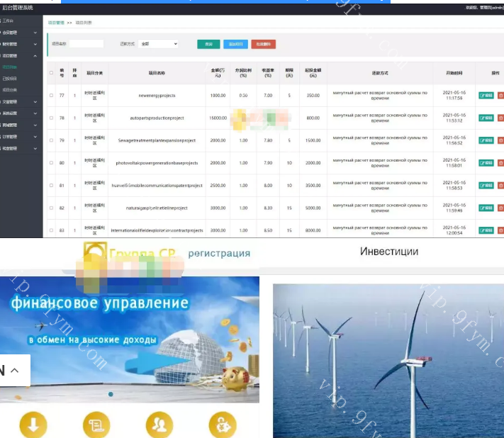Viewport: 504px width, 438px height.
Task: Toggle the select-all checkbox in table header
Action: click(51, 72)
